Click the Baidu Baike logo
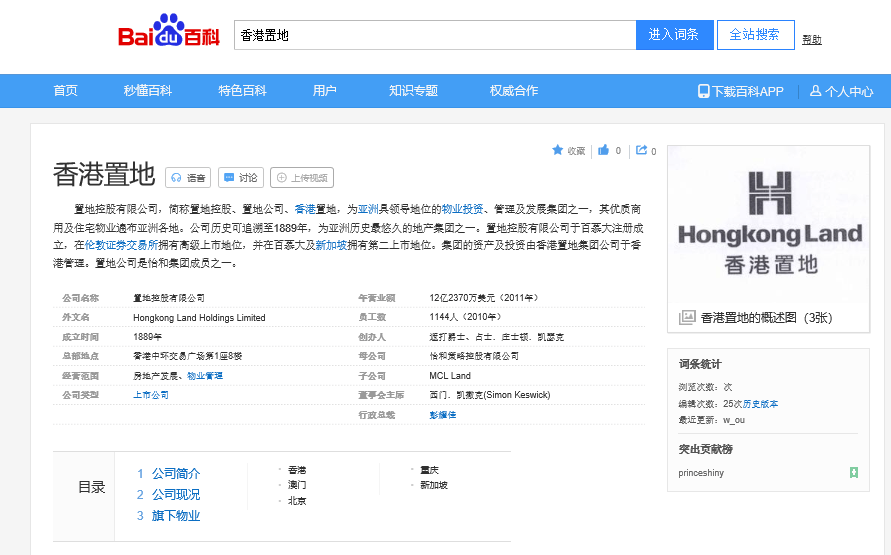The height and width of the screenshot is (555, 891). 169,30
